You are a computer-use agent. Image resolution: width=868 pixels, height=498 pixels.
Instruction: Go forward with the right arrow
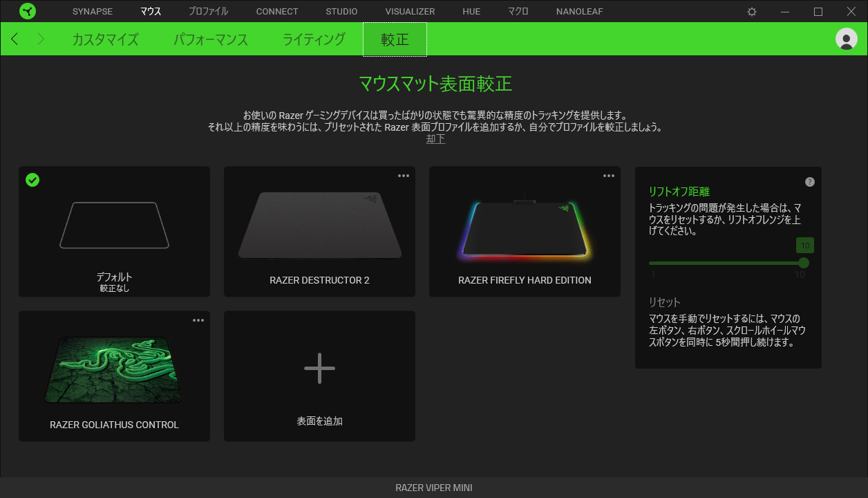(x=40, y=39)
